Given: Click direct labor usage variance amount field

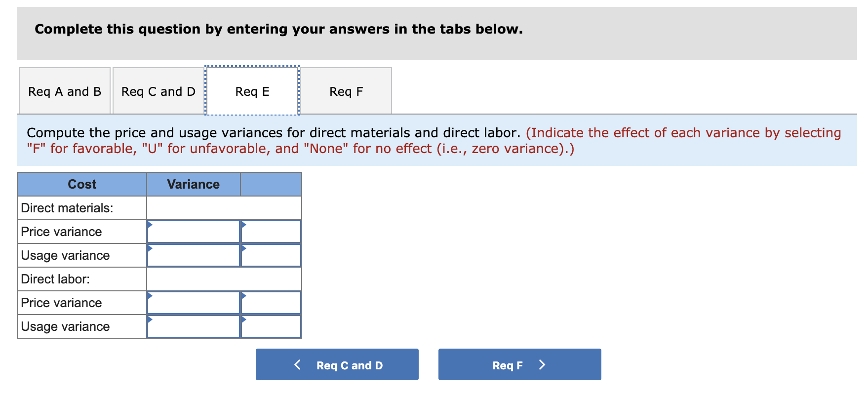Looking at the screenshot, I should pos(194,326).
